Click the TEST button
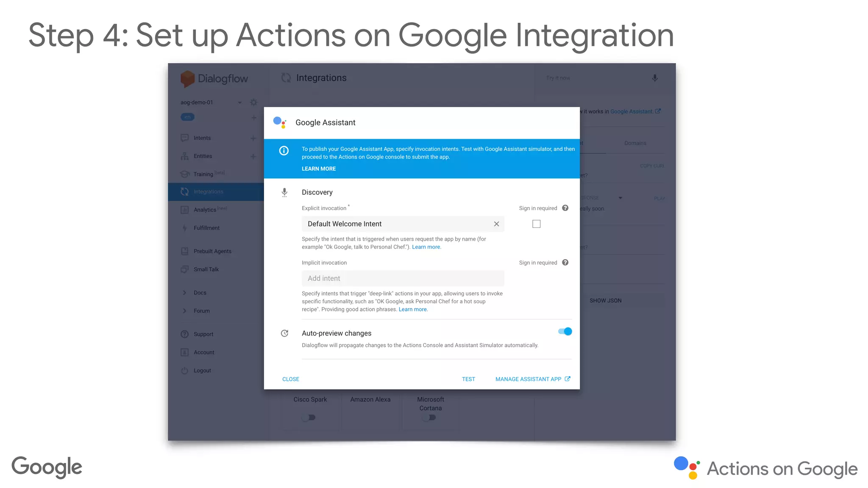 point(468,379)
